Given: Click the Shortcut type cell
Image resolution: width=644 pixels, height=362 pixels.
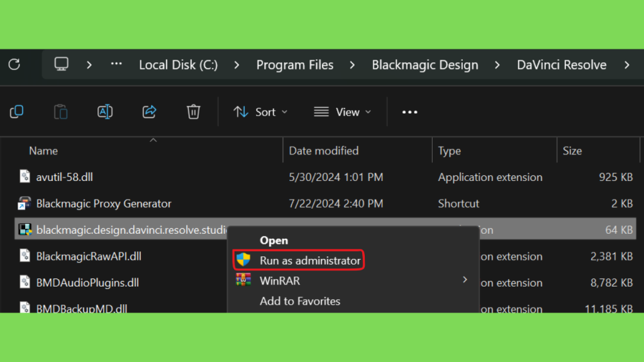Looking at the screenshot, I should coord(458,204).
